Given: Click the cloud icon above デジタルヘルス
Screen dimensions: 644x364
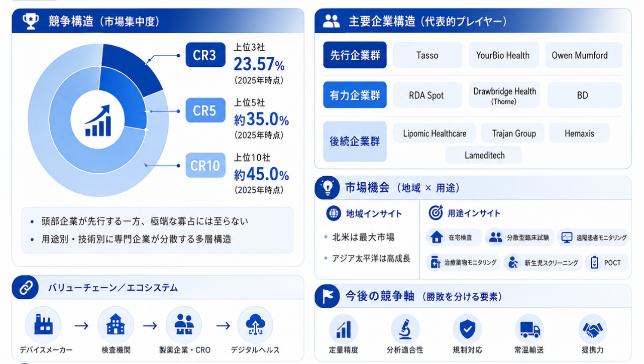Looking at the screenshot, I should pyautogui.click(x=255, y=325).
